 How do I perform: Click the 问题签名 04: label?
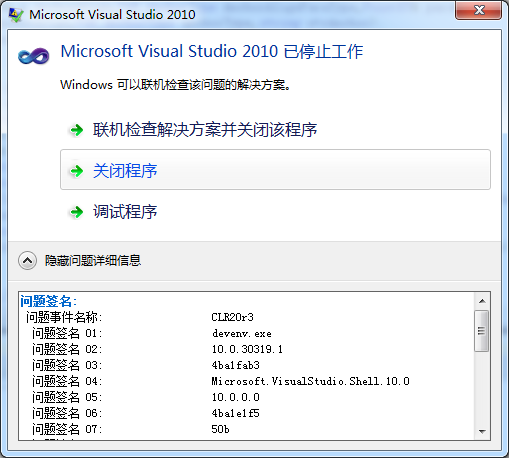67,381
